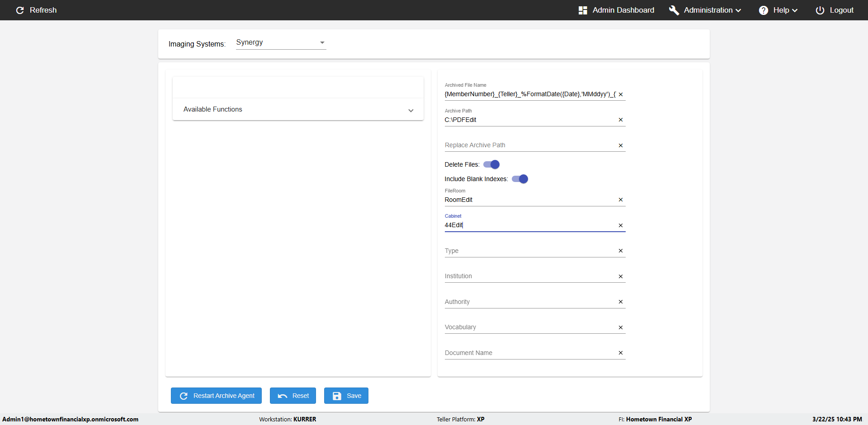Click the Logout power icon

tap(820, 10)
